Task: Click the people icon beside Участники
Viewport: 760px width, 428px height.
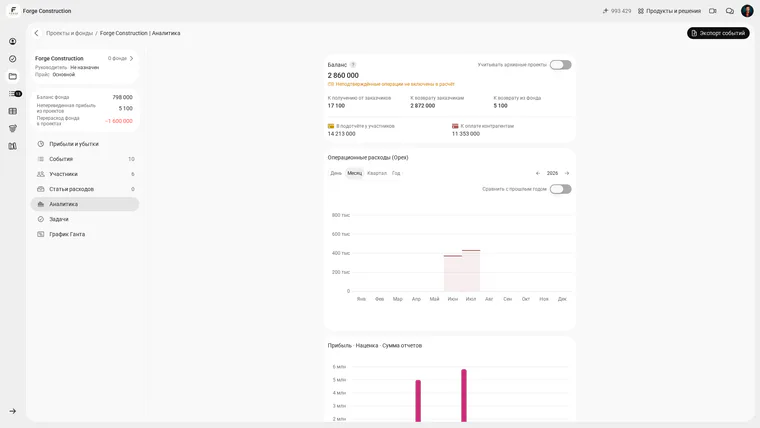Action: click(41, 174)
